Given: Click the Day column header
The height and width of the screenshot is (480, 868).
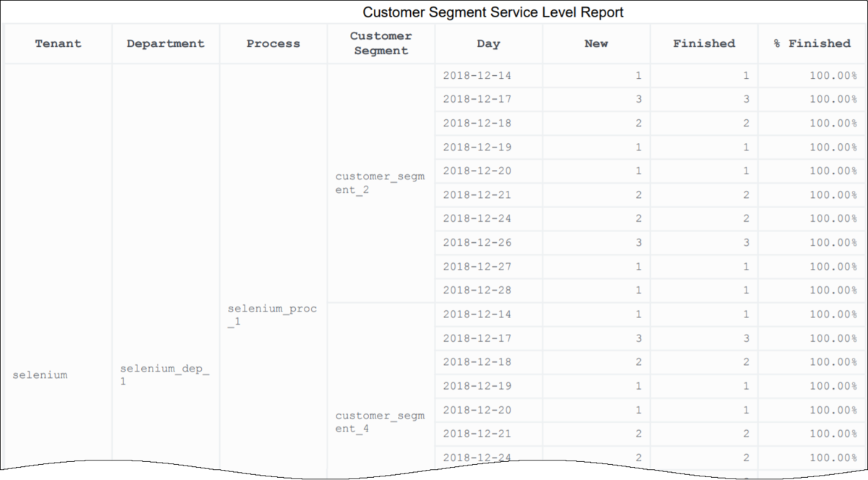Looking at the screenshot, I should (489, 43).
